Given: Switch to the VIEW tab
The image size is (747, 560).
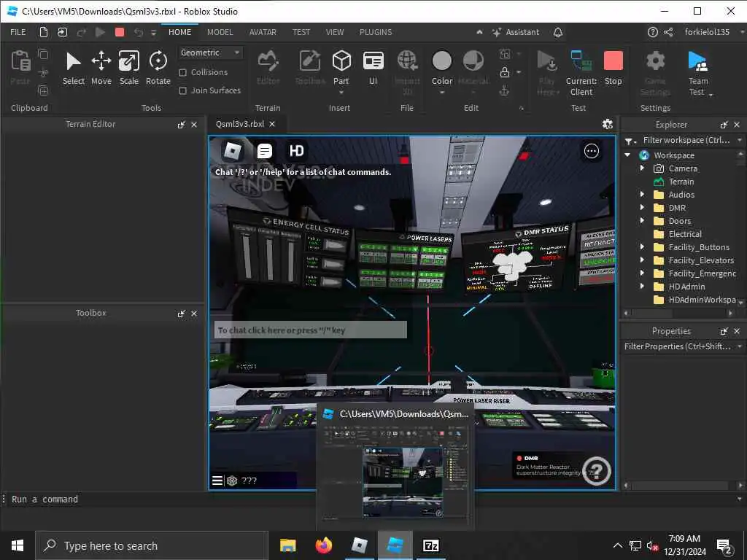Looking at the screenshot, I should [x=334, y=32].
